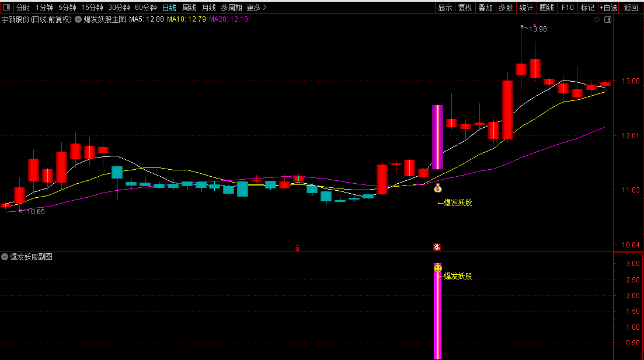Click the money bag signal icon

click(438, 188)
